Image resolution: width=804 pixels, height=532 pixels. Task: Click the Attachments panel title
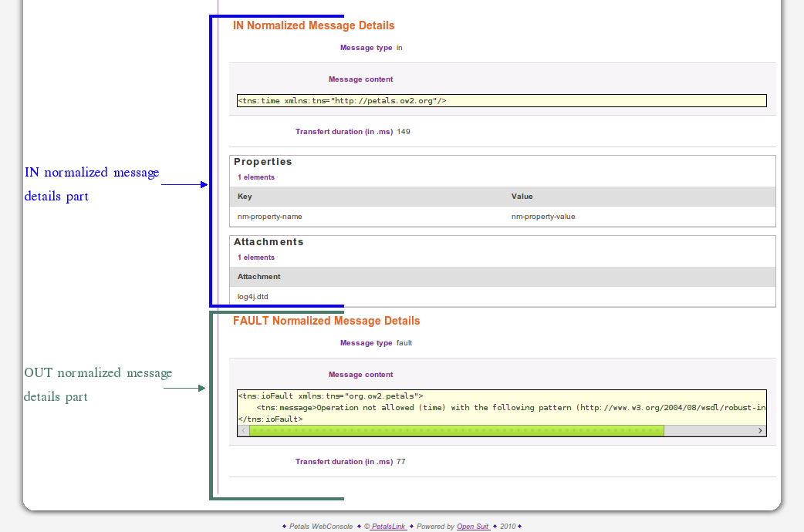tap(269, 242)
